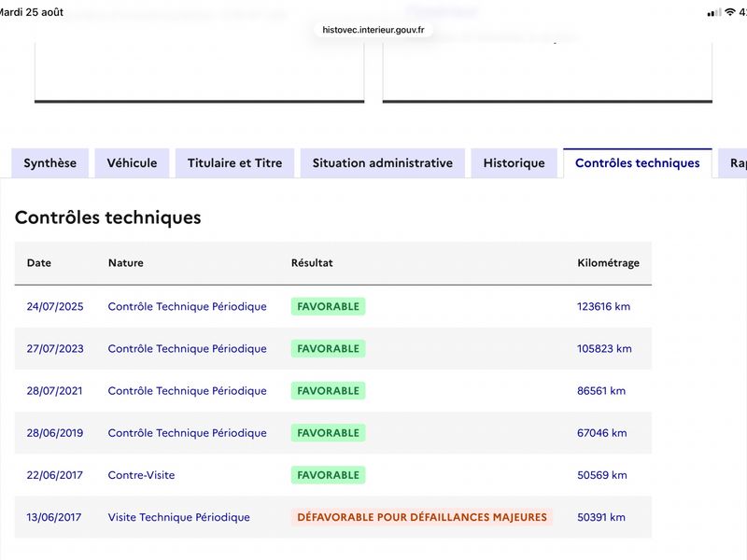Viewport: 747px width, 560px height.
Task: Select the 105823 km mileage value
Action: pyautogui.click(x=604, y=348)
